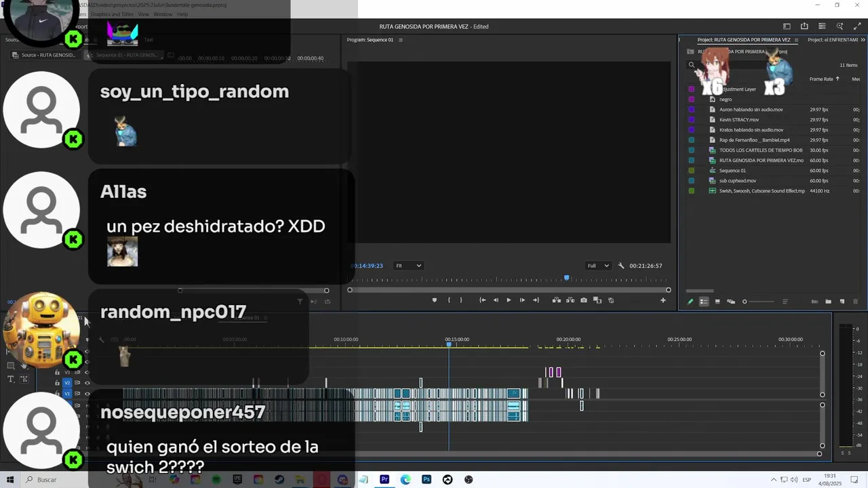Open Microsoft Edge from the taskbar

[x=406, y=480]
